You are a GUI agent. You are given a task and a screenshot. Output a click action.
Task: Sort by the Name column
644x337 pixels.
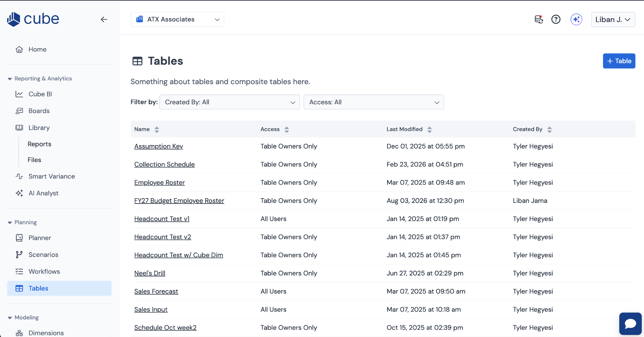(x=157, y=129)
